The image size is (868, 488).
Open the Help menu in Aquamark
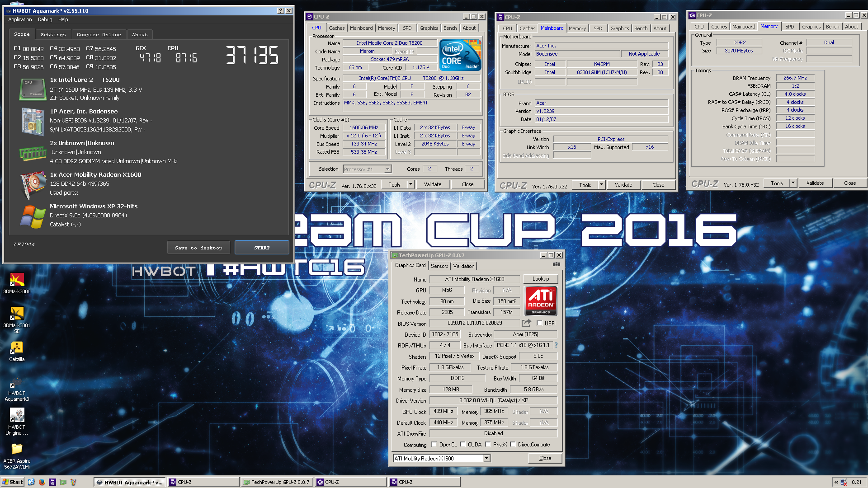click(x=63, y=19)
